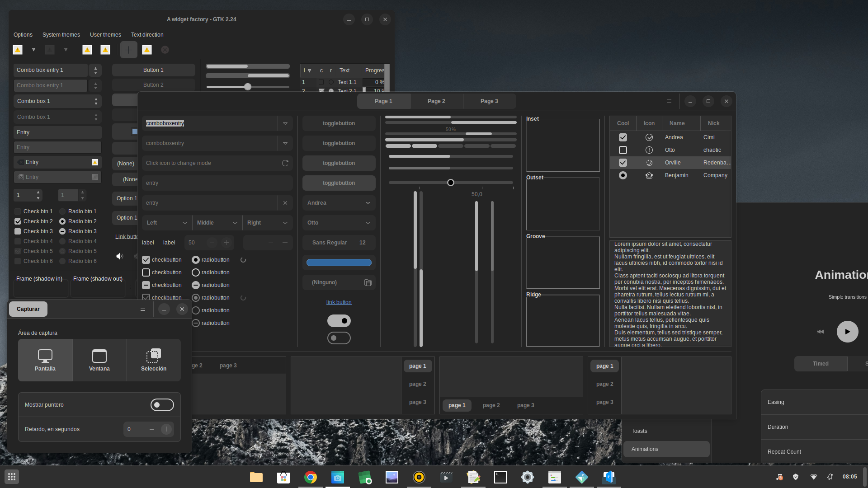This screenshot has height=488, width=868.
Task: Click the refresh icon in the 'Click icon to change mode' entry
Action: [x=285, y=163]
